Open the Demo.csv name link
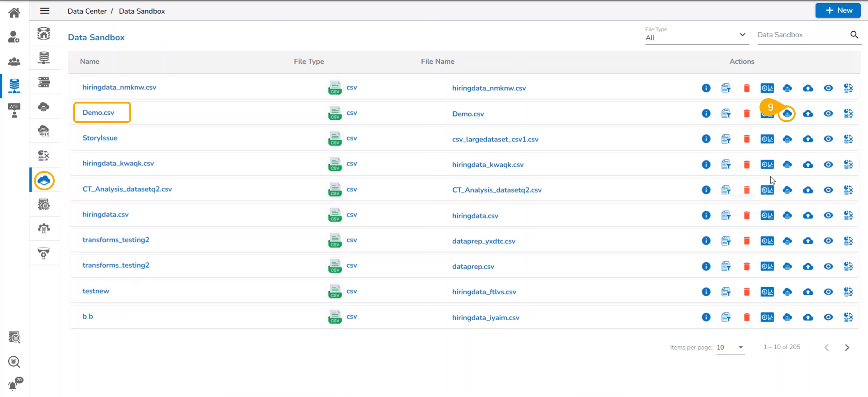 (99, 113)
